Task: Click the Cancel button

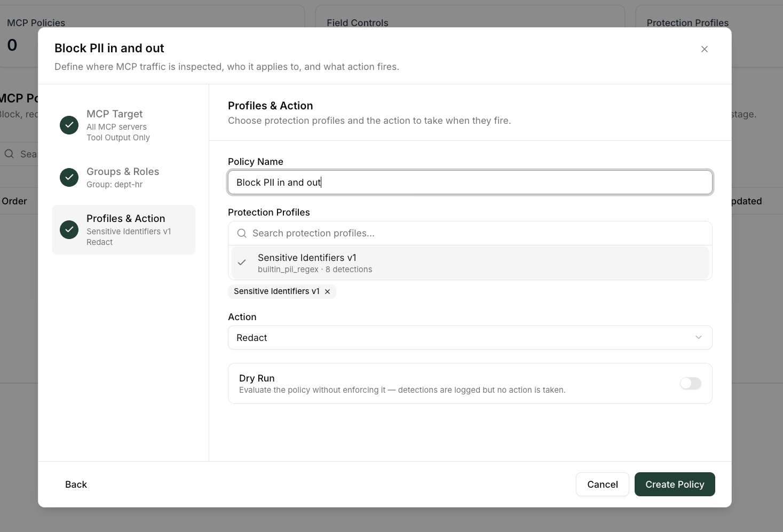Action: click(602, 485)
